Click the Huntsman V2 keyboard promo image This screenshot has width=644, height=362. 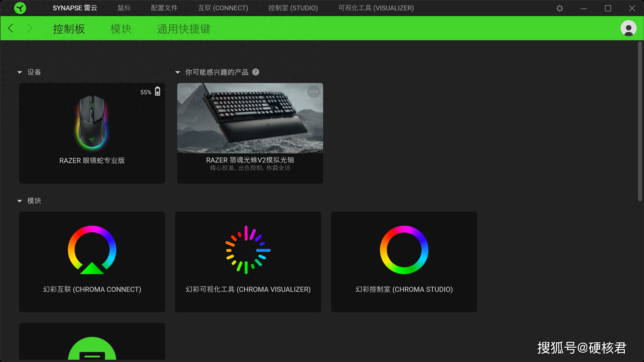(250, 118)
